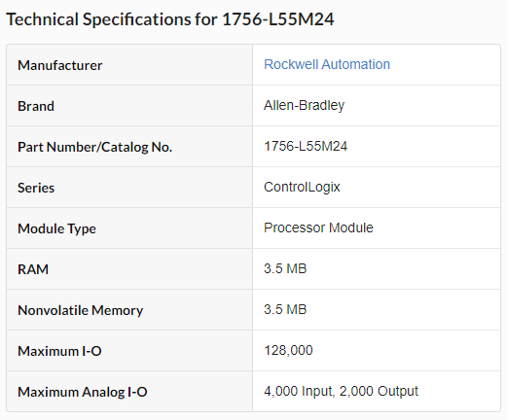The height and width of the screenshot is (420, 507).
Task: Click the 1756-L55M24 text in the heading
Action: tap(278, 19)
